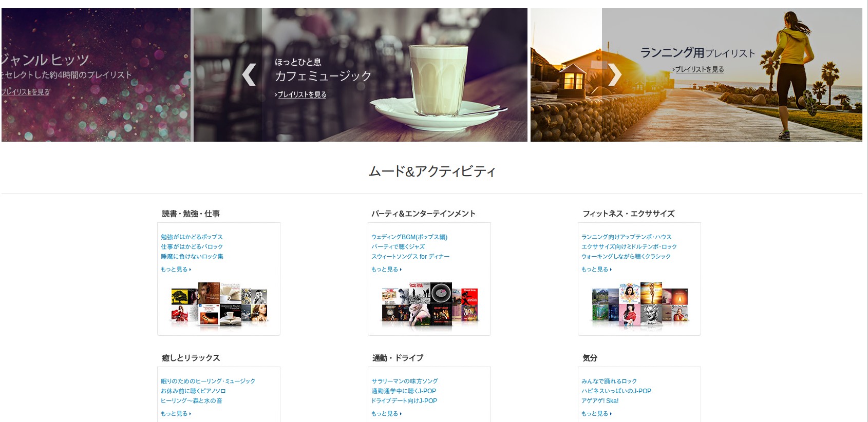Click album collage under フィットネス・エクササイズ
Screen dimensions: 868x422
(x=640, y=304)
